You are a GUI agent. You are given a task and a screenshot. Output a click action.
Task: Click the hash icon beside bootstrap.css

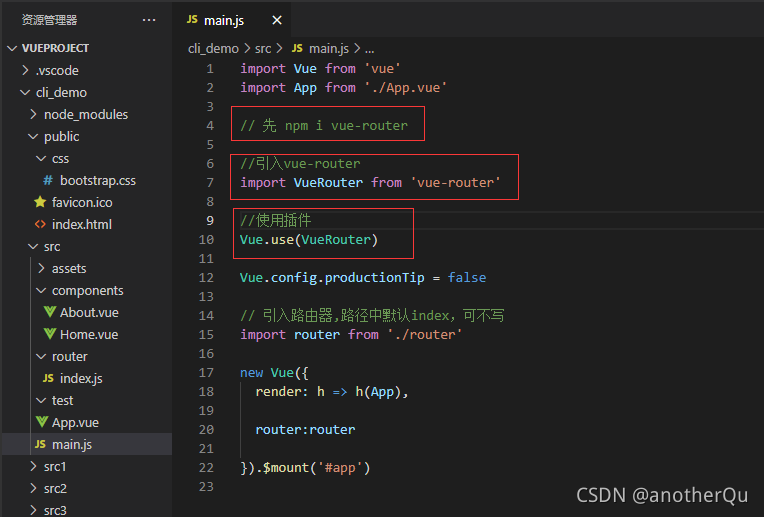(x=48, y=180)
